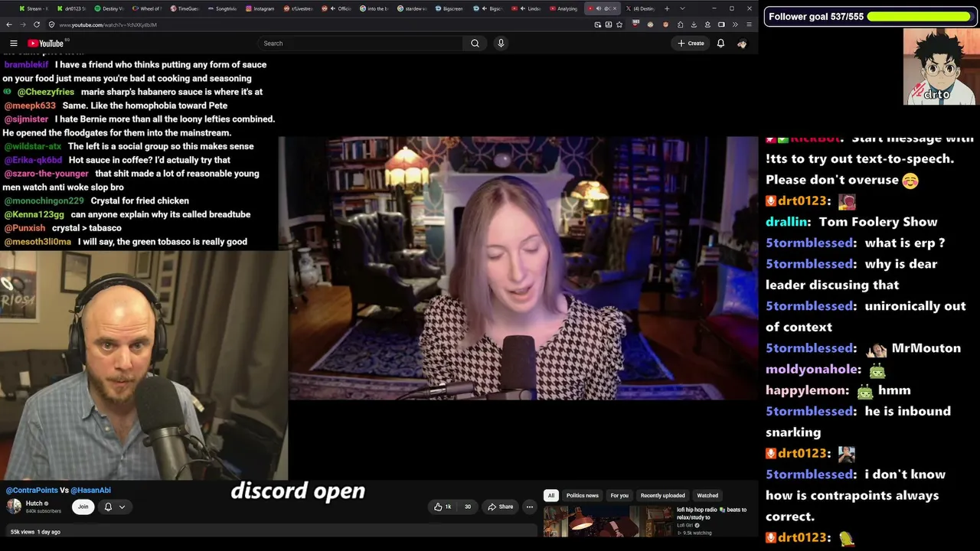The height and width of the screenshot is (551, 980).
Task: Focus the YouTube search field
Action: pos(360,44)
